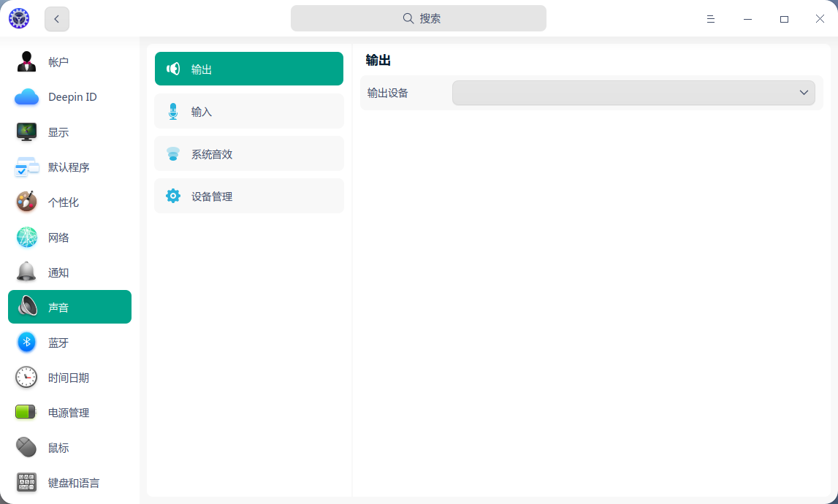The width and height of the screenshot is (838, 504).
Task: Click the 个性化 personalization palette icon
Action: (x=26, y=202)
